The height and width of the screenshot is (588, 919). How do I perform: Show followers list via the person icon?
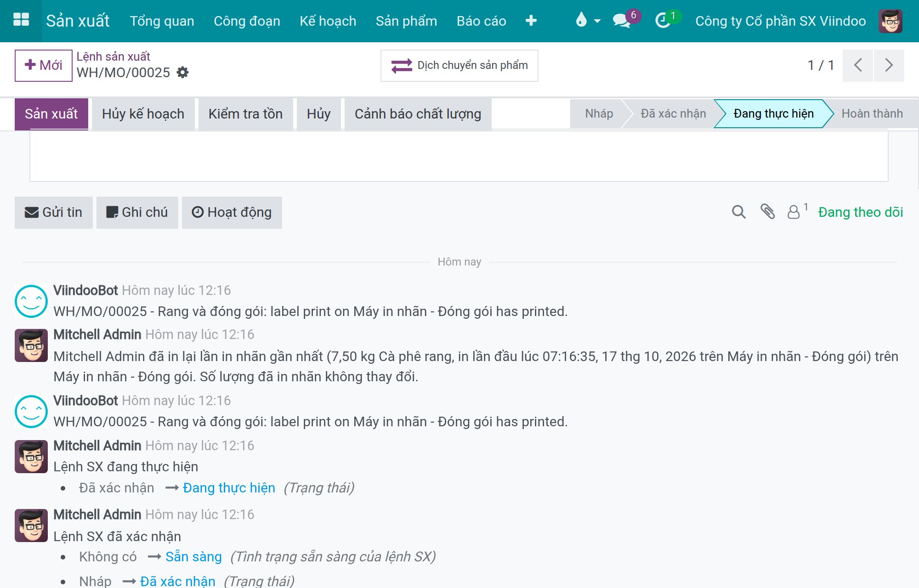pyautogui.click(x=797, y=211)
